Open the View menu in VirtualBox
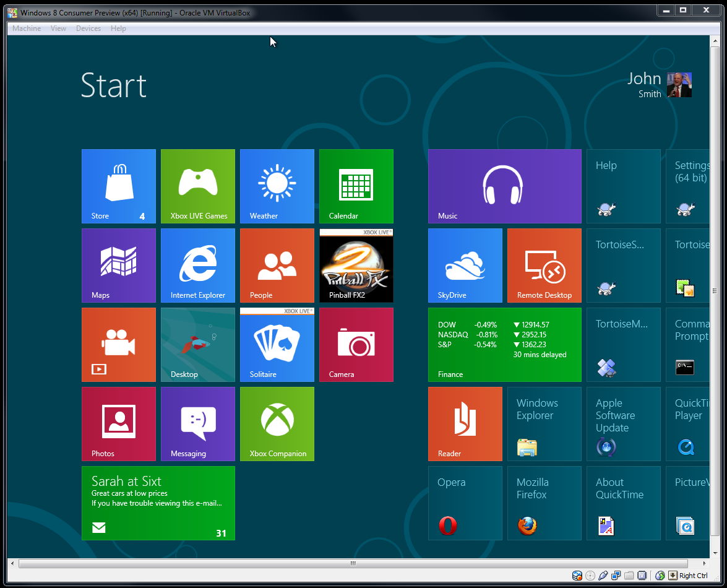This screenshot has height=588, width=727. pyautogui.click(x=58, y=28)
